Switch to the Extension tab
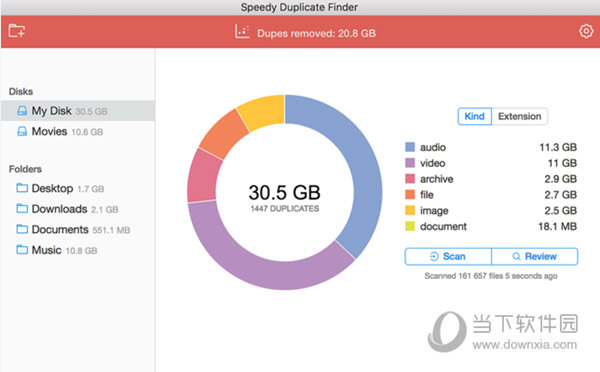The width and height of the screenshot is (600, 372). point(520,116)
